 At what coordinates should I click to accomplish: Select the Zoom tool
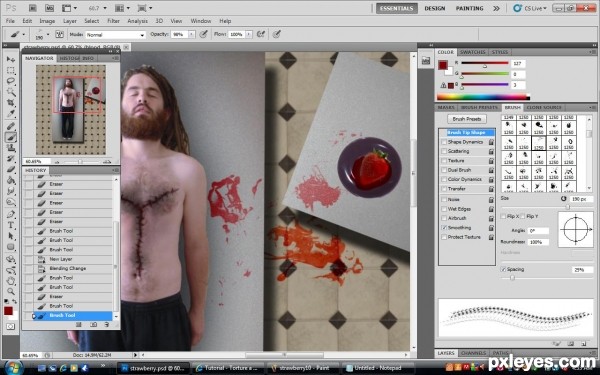[x=11, y=292]
